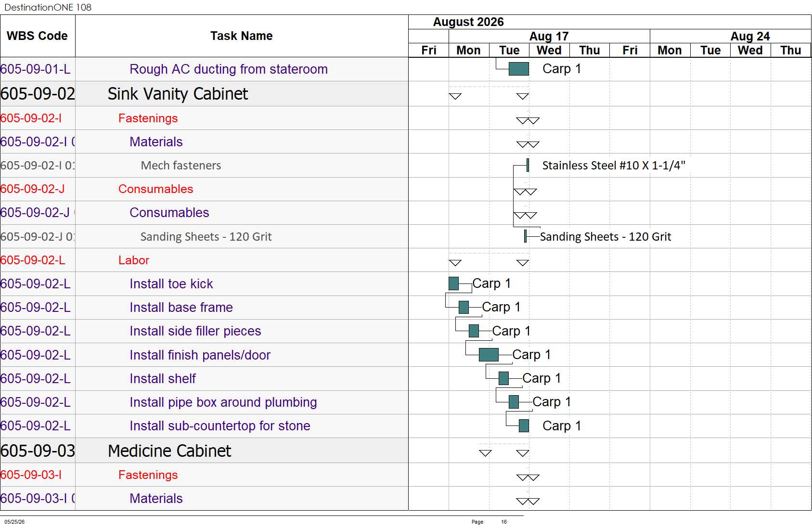
Task: Click the Medicine Cabinet summary start marker
Action: tap(485, 453)
